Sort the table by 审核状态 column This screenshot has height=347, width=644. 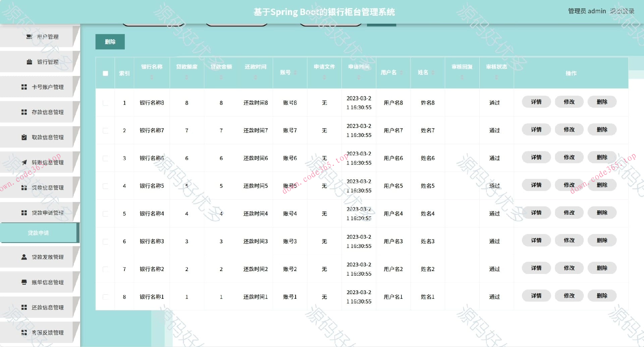[x=496, y=77]
